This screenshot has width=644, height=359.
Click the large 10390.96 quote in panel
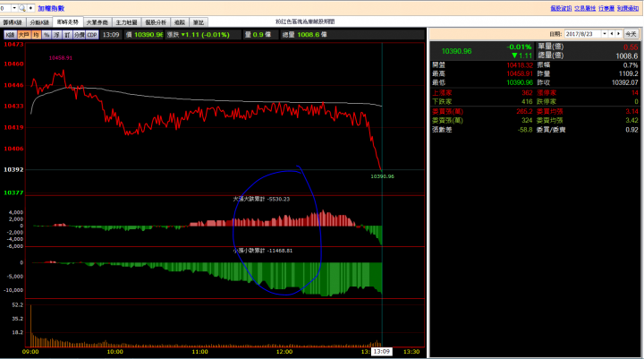click(x=456, y=51)
